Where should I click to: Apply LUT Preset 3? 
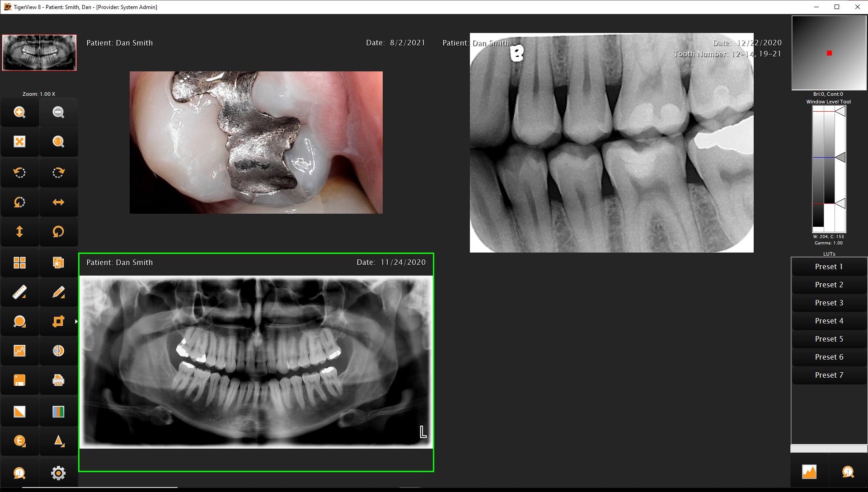(829, 303)
